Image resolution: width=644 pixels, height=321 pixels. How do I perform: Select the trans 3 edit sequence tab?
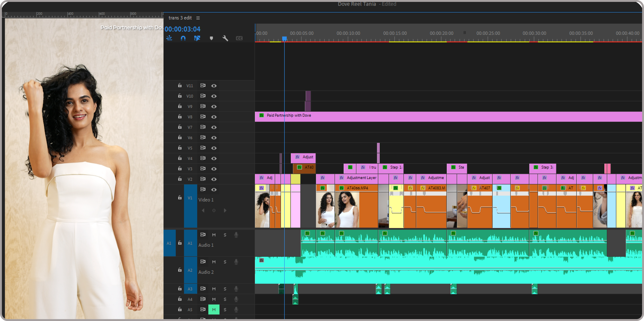(180, 18)
